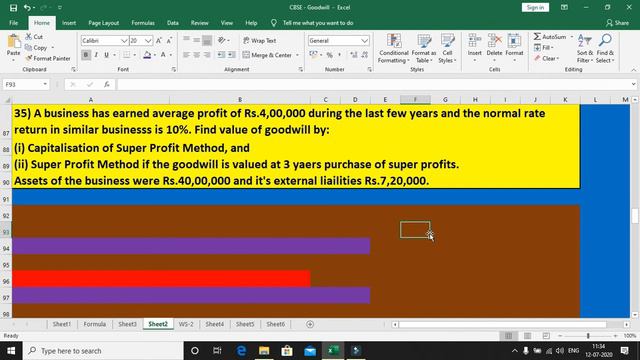Switch to Insert ribbon tab
This screenshot has width=640, height=360.
(69, 23)
